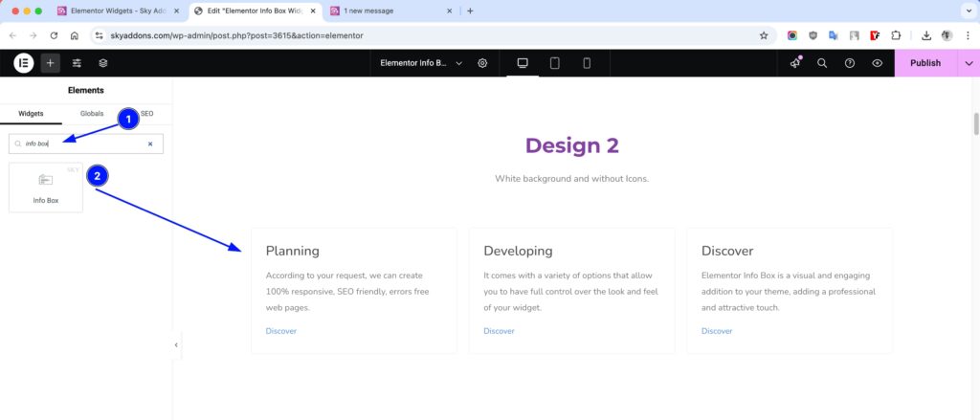Switch to desktop preview mode

pos(523,63)
